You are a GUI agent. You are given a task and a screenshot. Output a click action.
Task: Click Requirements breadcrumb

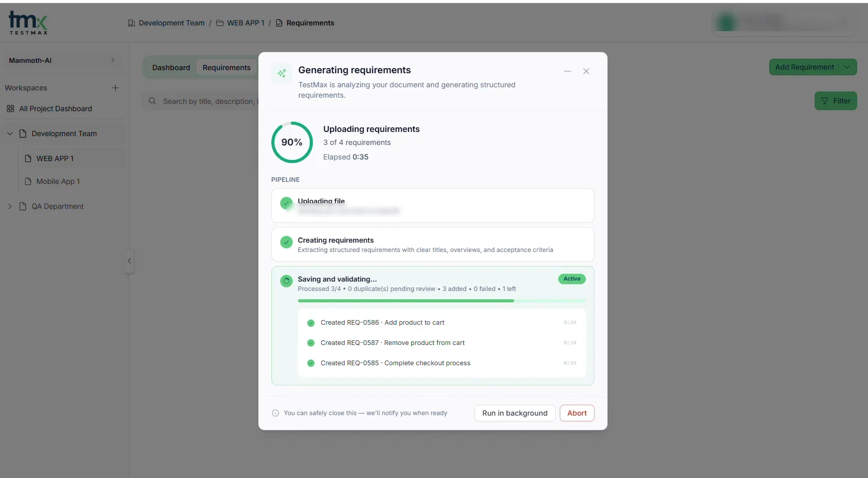(x=310, y=23)
